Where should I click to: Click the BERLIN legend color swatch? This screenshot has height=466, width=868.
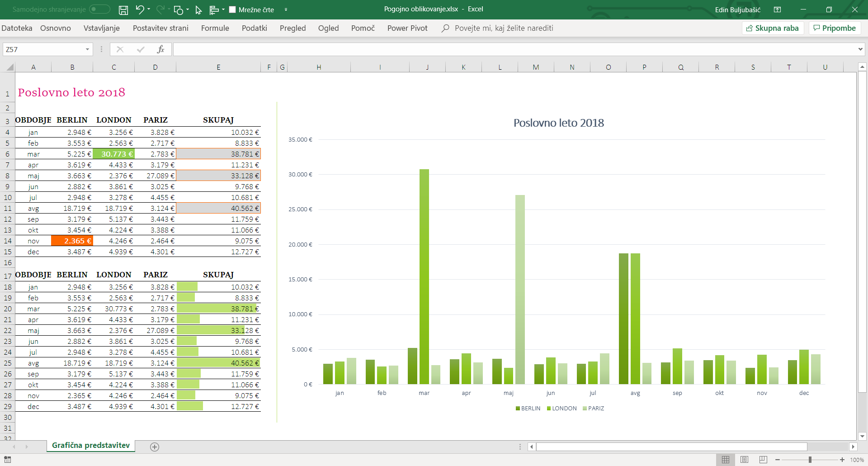point(518,409)
